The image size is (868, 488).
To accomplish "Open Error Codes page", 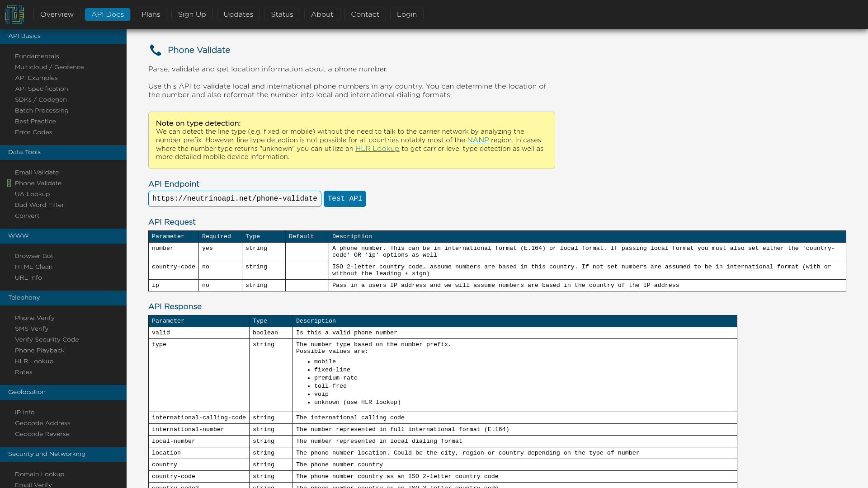I will click(33, 132).
